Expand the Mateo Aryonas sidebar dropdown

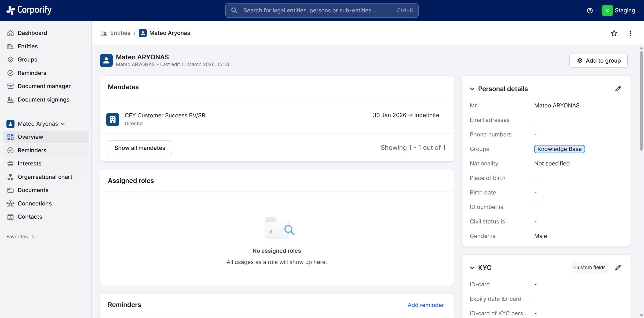point(63,124)
